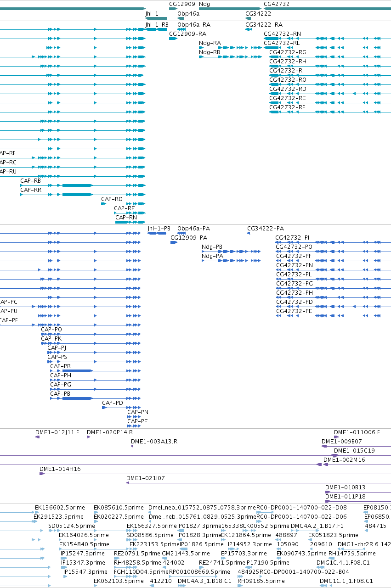This screenshot has height=588, width=391.
Task: Open the CAP-PR protein label
Action: [61, 366]
